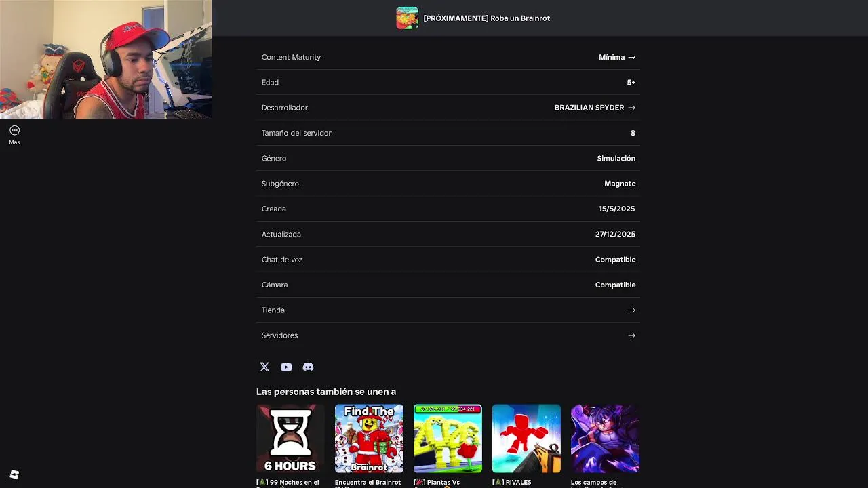868x488 pixels.
Task: Click the RIVALES game title text
Action: point(512,483)
